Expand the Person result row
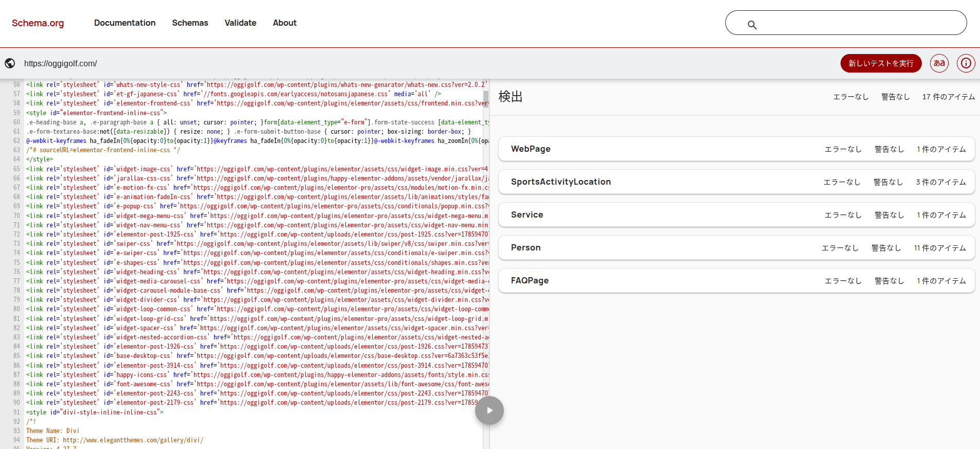 click(737, 247)
